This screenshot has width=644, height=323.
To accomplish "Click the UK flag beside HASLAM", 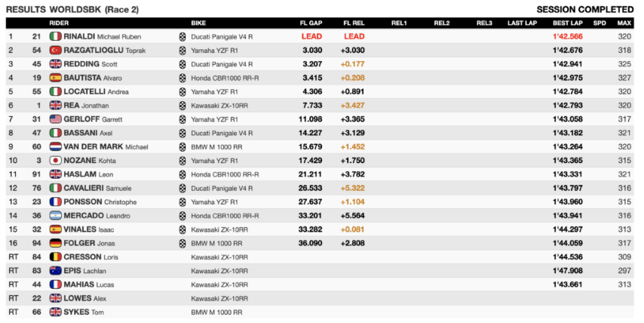I will tap(56, 174).
